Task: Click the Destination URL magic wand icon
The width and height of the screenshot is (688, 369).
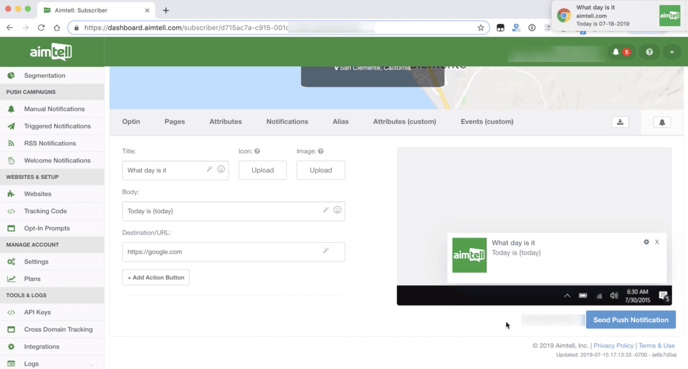Action: click(x=326, y=251)
